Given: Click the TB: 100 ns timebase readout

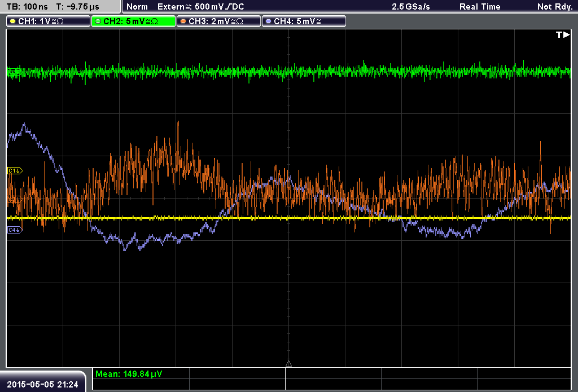Looking at the screenshot, I should pyautogui.click(x=27, y=7).
